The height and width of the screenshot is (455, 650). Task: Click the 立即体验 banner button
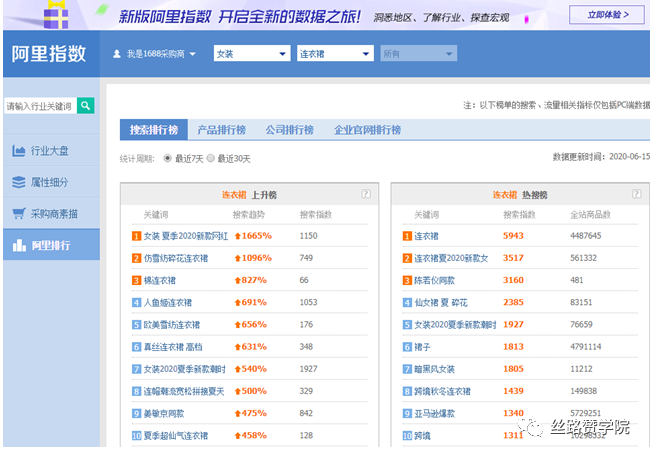(606, 15)
